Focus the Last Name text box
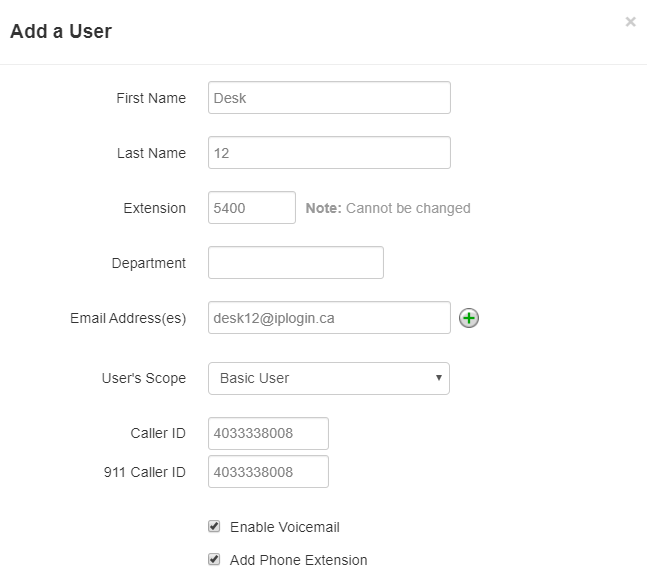 click(x=329, y=153)
